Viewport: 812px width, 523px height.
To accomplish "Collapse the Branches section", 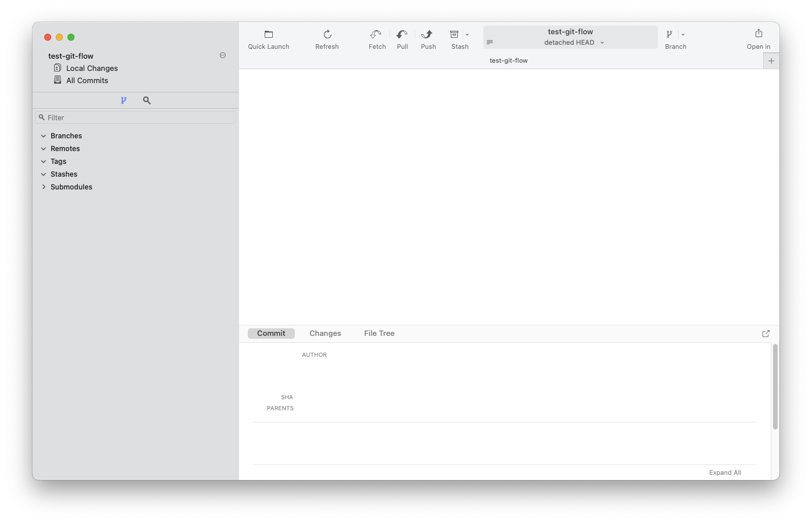I will pyautogui.click(x=44, y=135).
